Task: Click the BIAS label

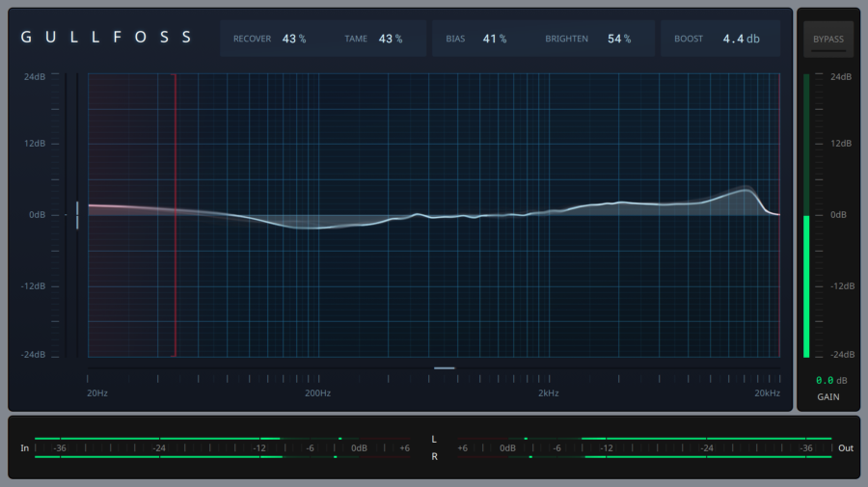Action: click(x=455, y=39)
